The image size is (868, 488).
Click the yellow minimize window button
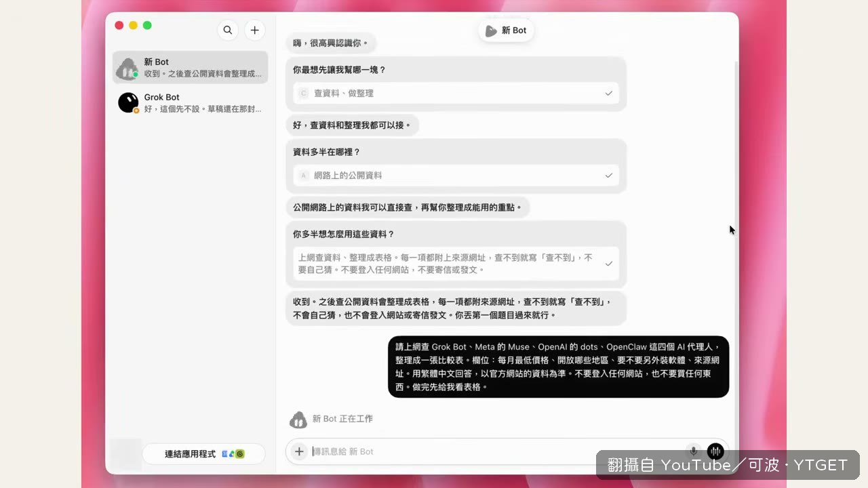click(133, 26)
